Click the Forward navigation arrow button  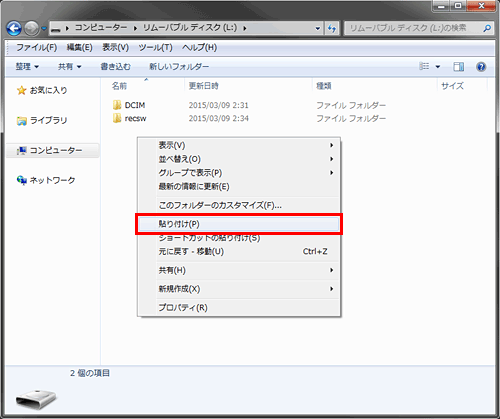[32, 28]
